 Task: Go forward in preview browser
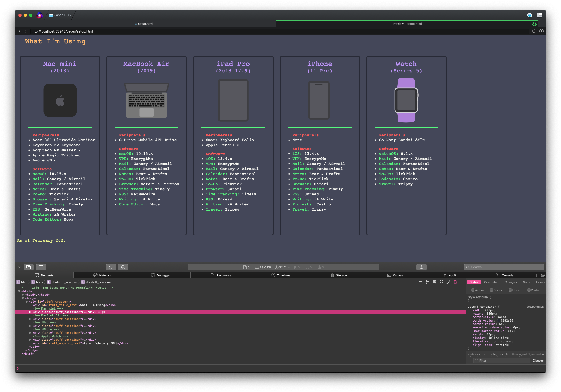26,31
